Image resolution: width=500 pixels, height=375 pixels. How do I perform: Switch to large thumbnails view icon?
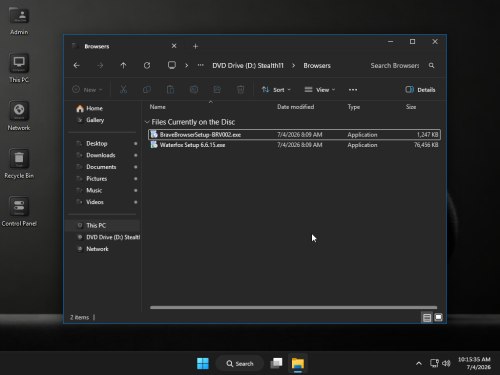coord(438,317)
